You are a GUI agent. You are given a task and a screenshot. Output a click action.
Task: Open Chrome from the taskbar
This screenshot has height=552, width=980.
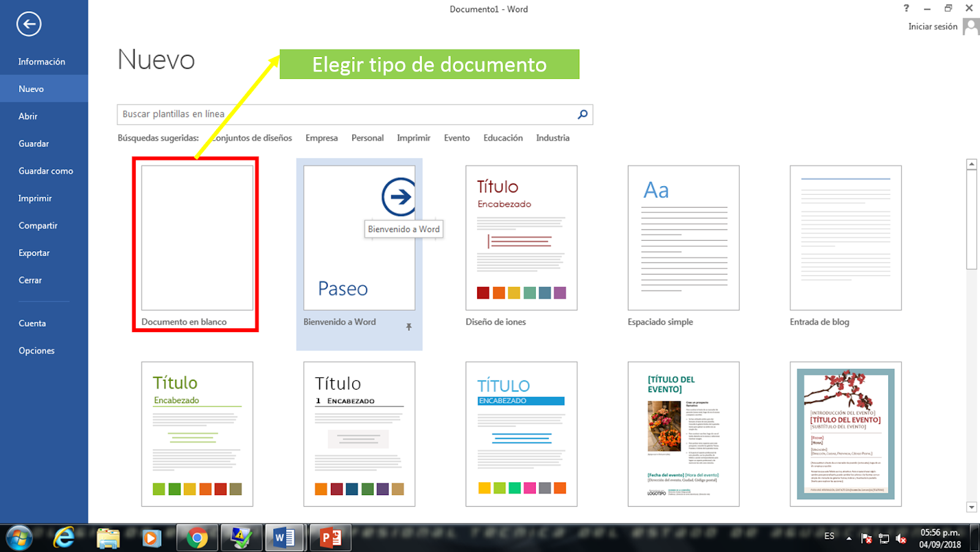(197, 539)
